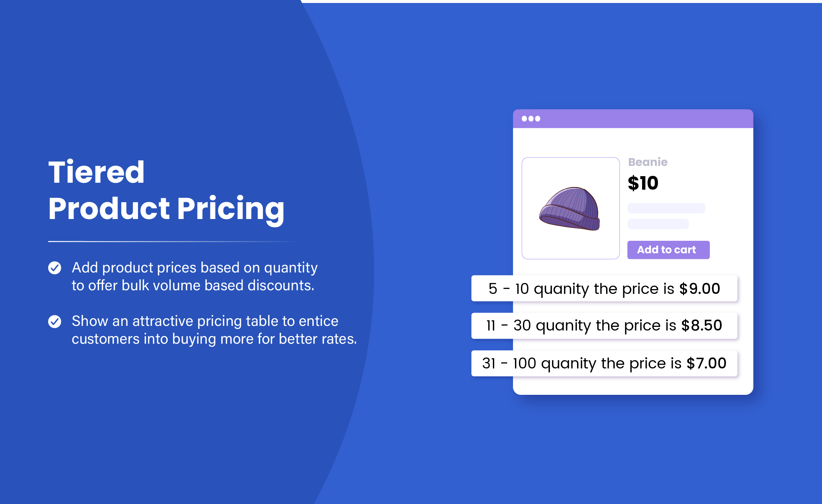822x504 pixels.
Task: Click the $9.00 tier price
Action: [700, 289]
